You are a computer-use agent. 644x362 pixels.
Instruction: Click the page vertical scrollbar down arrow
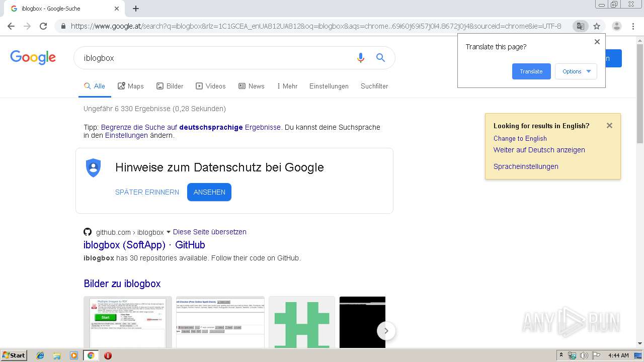coord(640,343)
